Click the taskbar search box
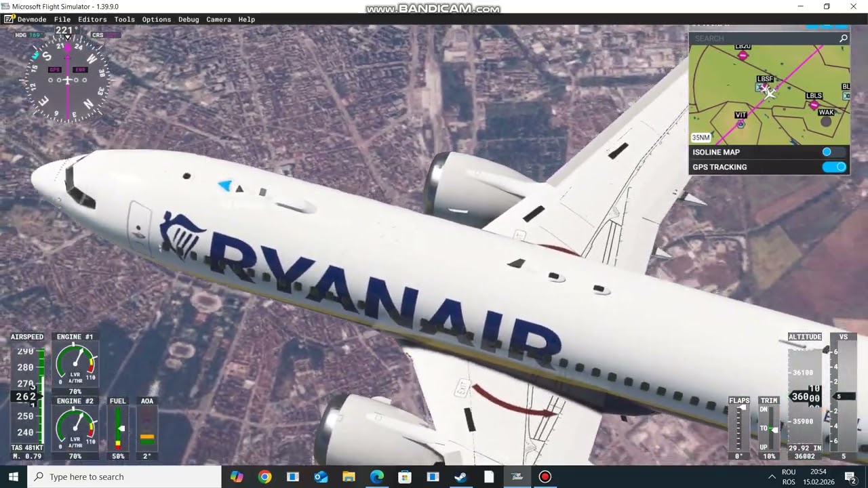This screenshot has height=488, width=868. (x=125, y=476)
